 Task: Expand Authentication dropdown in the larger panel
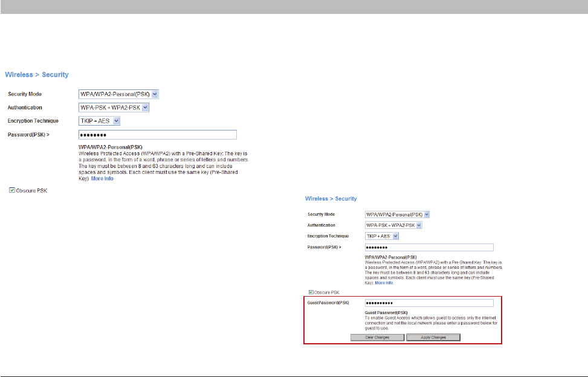114,108
